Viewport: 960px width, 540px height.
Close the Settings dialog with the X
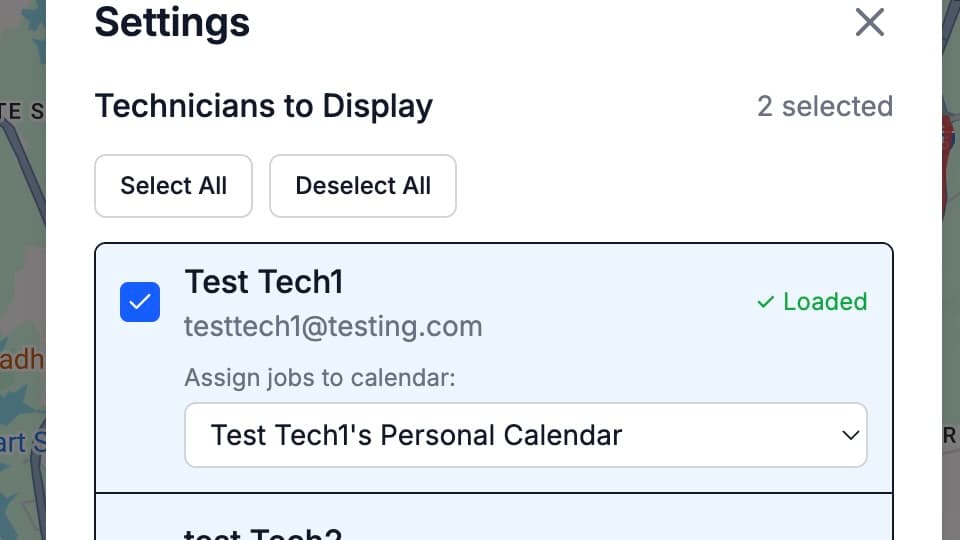[x=870, y=22]
